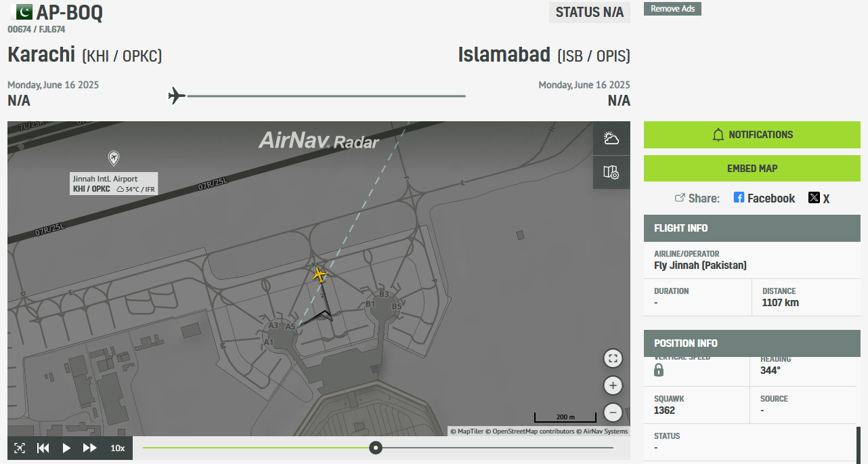Click the Remove Ads button
868x464 pixels.
click(672, 9)
